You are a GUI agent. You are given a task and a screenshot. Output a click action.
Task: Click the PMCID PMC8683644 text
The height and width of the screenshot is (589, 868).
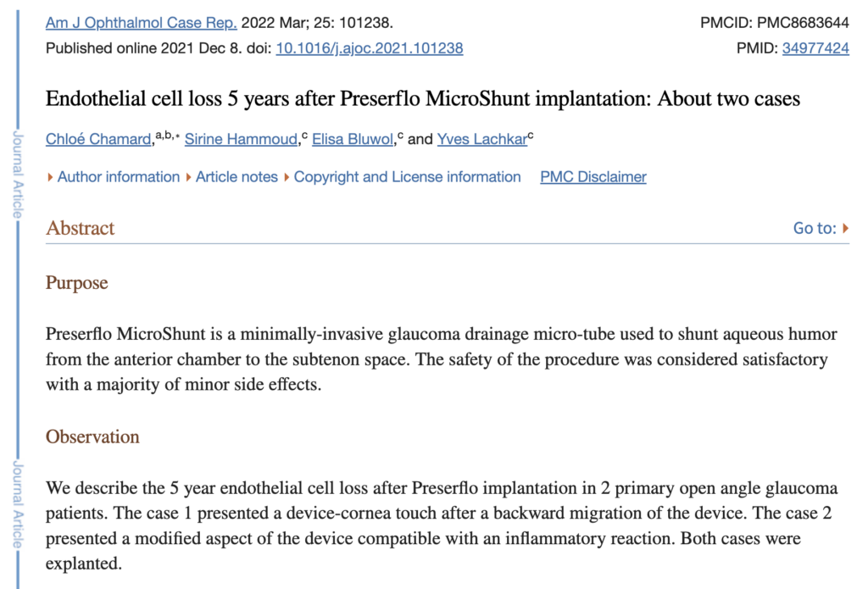pos(775,23)
